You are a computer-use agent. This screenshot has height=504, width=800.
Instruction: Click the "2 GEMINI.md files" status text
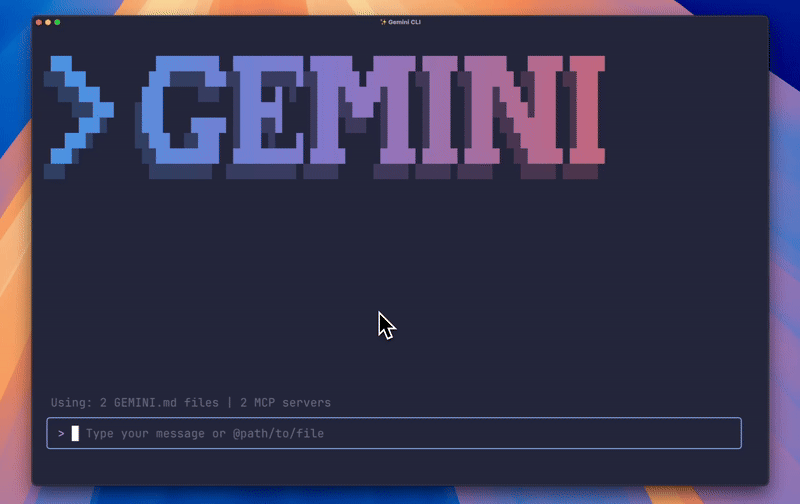[159, 402]
